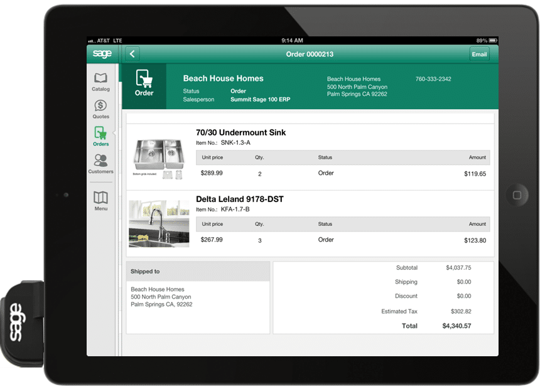The image size is (545, 392).
Task: Select the Orders sidebar icon
Action: coord(101,137)
